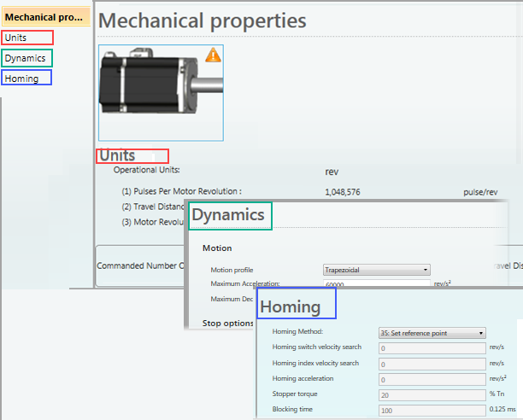Click the 'pulse/rev' unit label
Image resolution: width=523 pixels, height=420 pixels.
click(x=480, y=192)
